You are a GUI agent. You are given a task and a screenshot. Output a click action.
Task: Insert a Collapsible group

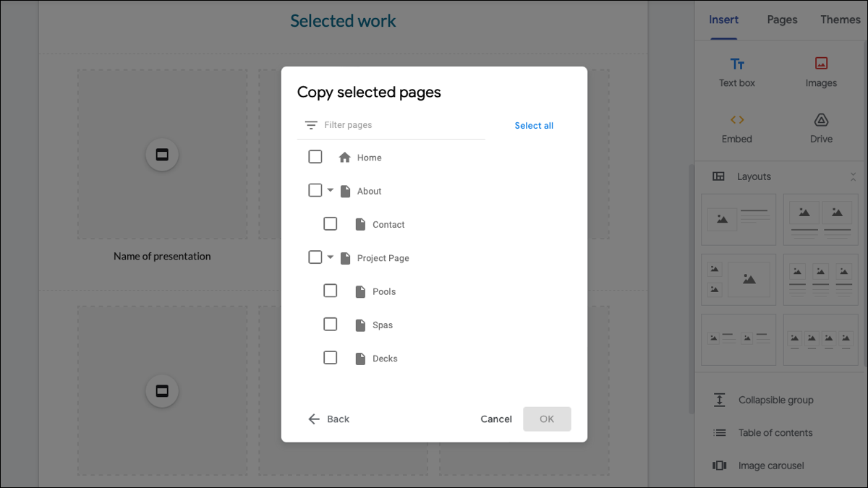tap(775, 399)
